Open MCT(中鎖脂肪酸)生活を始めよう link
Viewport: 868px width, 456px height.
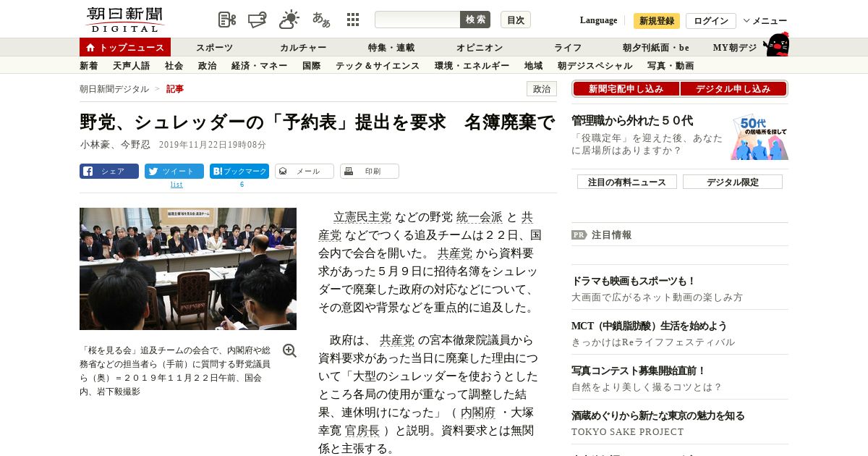coord(649,326)
